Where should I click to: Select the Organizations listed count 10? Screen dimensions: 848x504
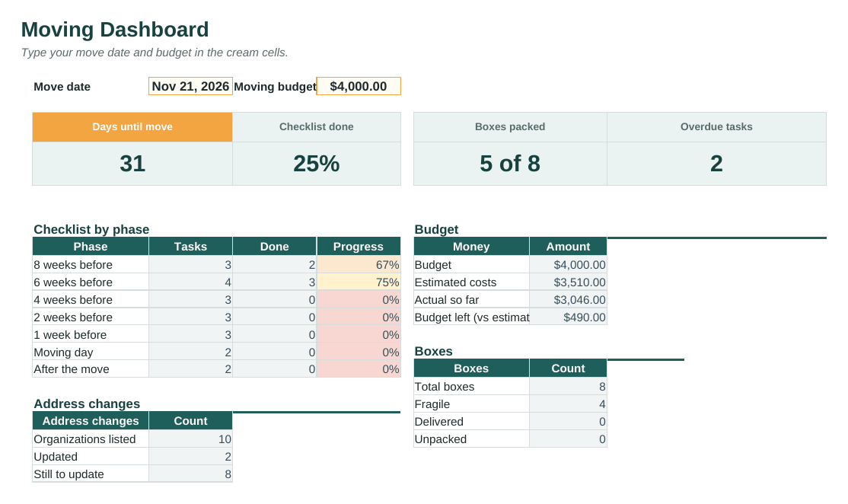click(190, 439)
